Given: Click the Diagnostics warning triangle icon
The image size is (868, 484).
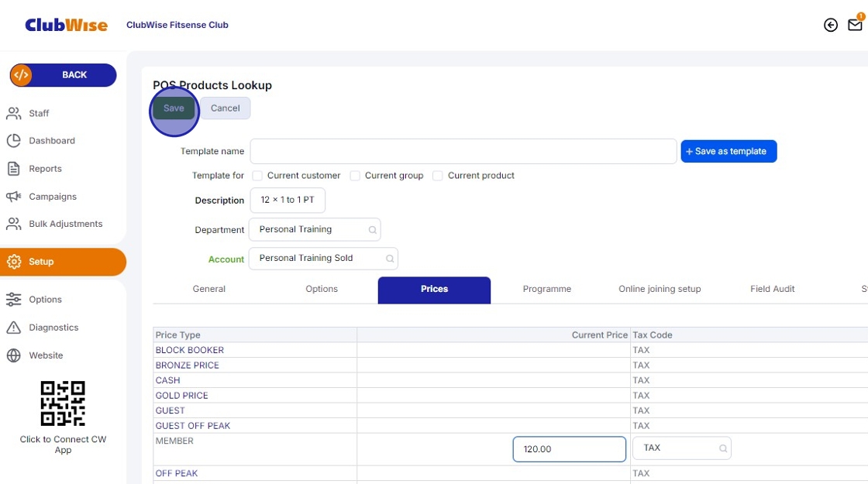Looking at the screenshot, I should tap(14, 328).
